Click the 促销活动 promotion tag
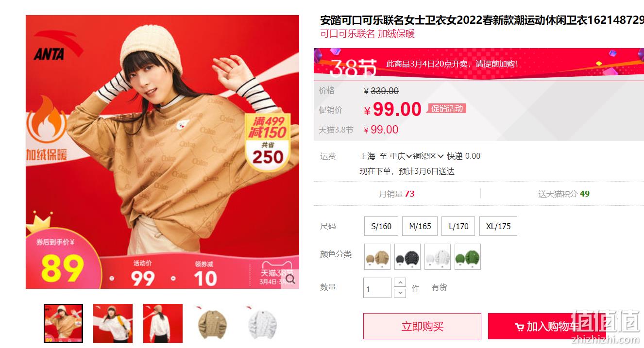The image size is (644, 348). coord(446,109)
